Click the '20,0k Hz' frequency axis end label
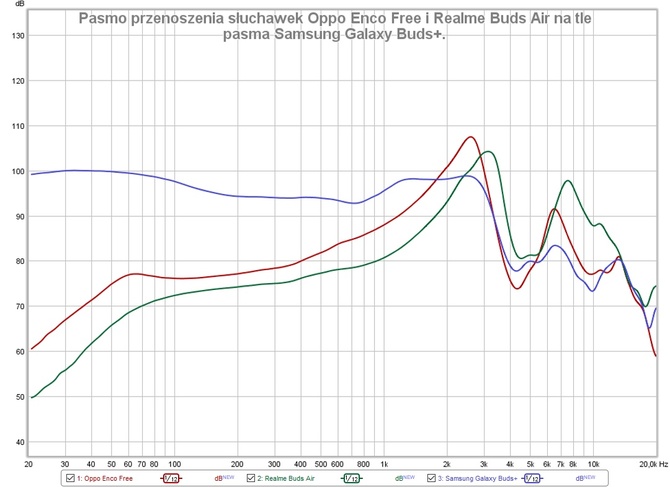This screenshot has width=670, height=487. [x=654, y=464]
